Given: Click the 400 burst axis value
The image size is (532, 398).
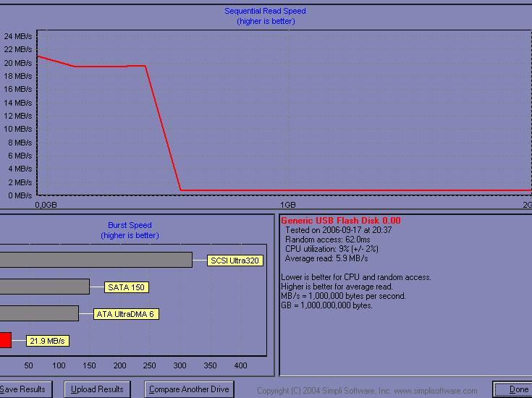Looking at the screenshot, I should (x=240, y=365).
